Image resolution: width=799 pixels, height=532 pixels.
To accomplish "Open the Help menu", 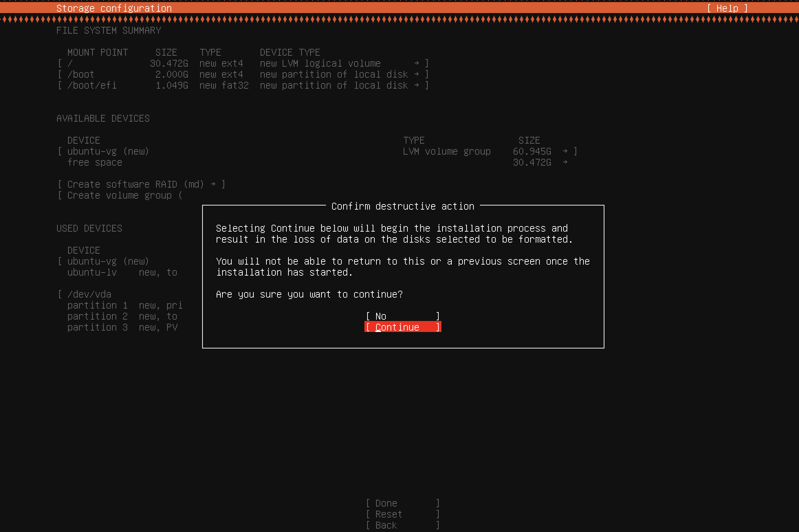I will [727, 8].
